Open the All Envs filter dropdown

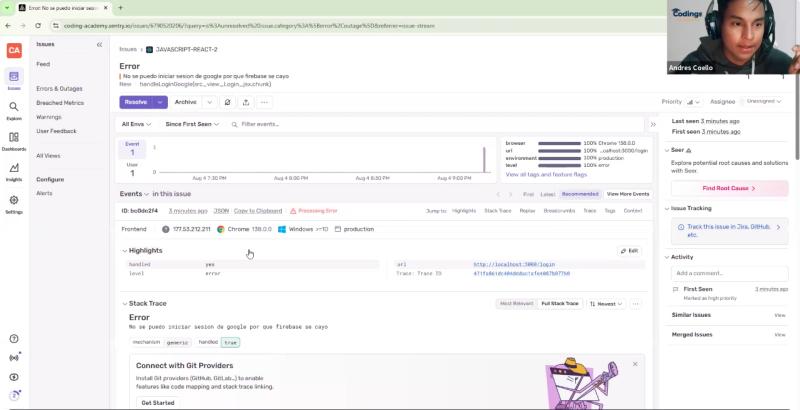point(136,124)
